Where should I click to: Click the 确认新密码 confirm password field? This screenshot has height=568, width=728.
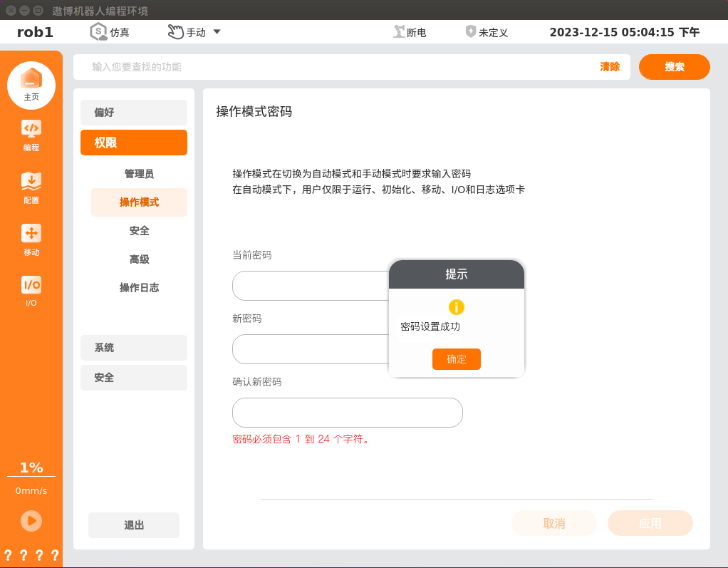tap(348, 413)
